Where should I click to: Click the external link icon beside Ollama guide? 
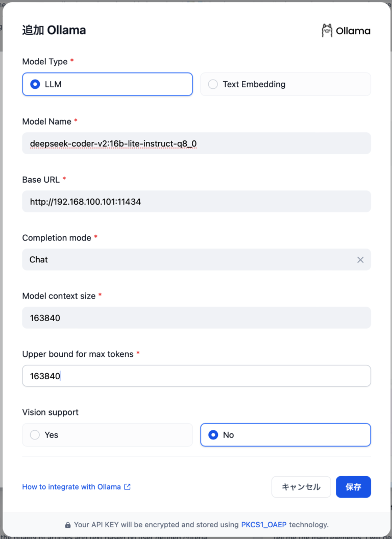click(x=128, y=487)
